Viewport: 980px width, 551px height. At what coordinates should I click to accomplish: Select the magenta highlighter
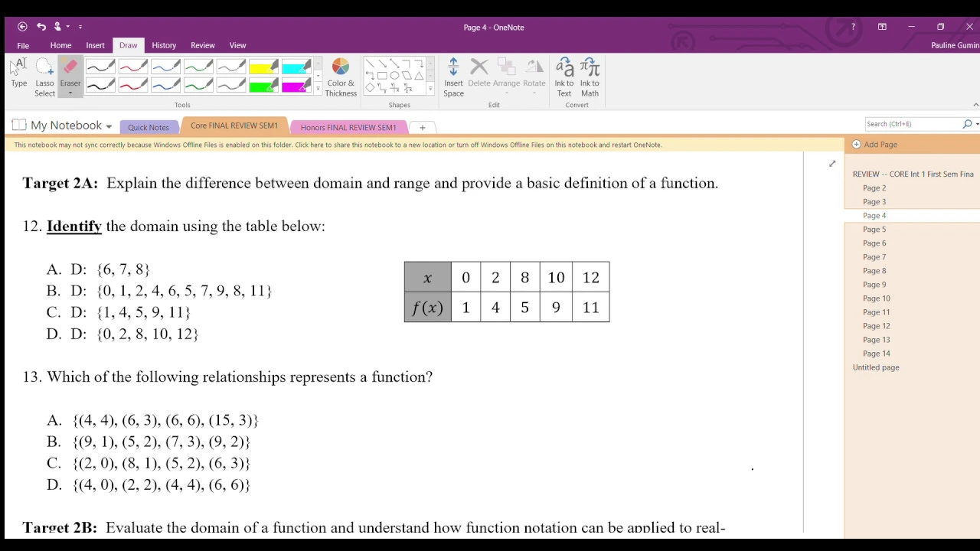[296, 86]
